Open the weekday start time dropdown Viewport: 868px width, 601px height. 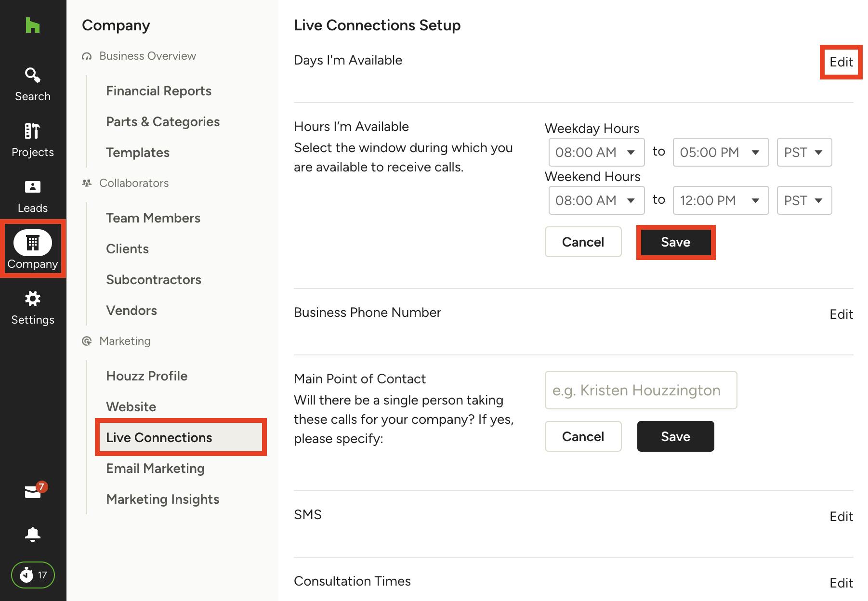[x=596, y=152]
